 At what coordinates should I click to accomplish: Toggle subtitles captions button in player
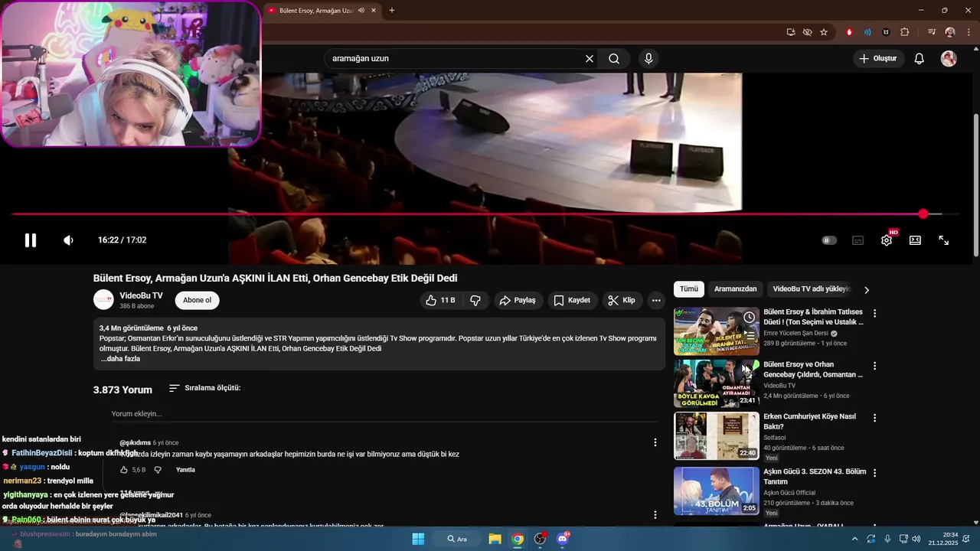(858, 240)
